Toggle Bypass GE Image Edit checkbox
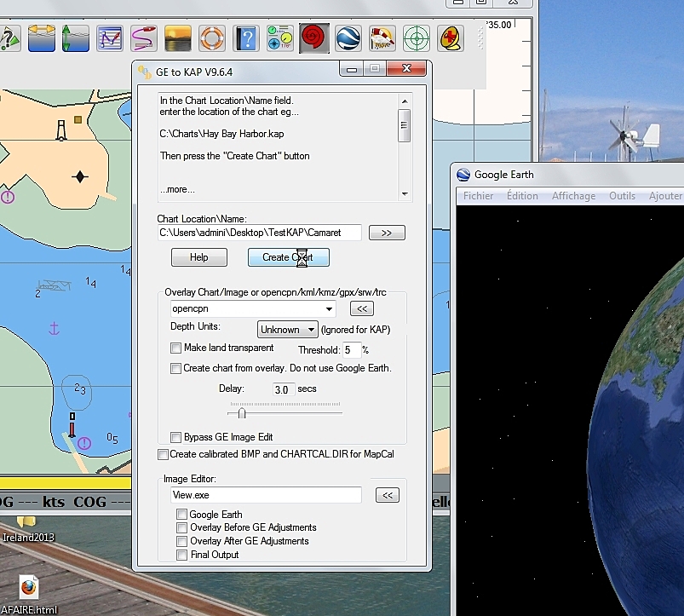This screenshot has width=684, height=616. (x=175, y=437)
